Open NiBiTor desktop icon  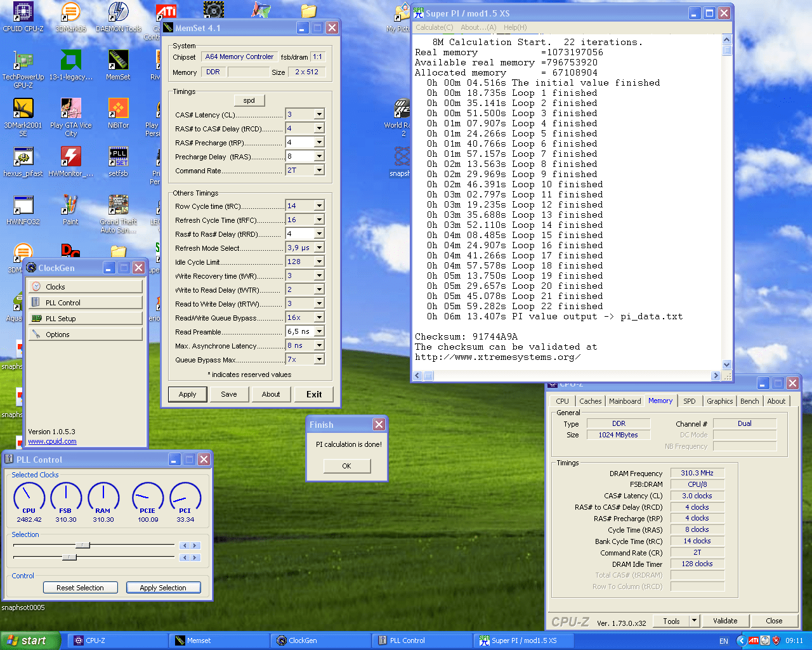point(118,114)
